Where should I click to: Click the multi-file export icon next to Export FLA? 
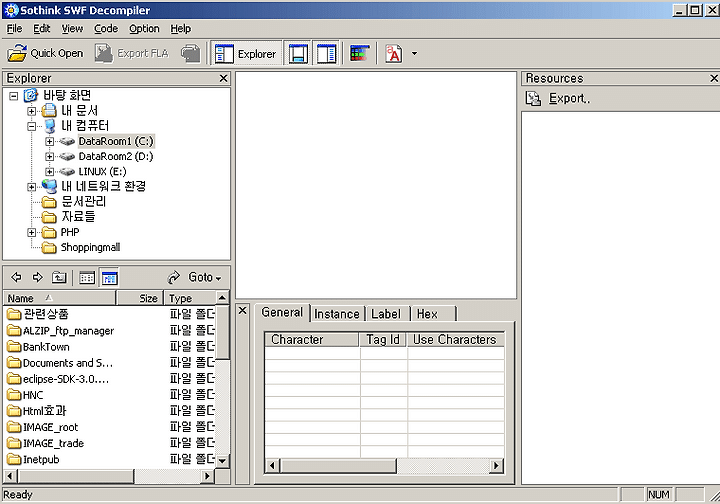pos(191,53)
